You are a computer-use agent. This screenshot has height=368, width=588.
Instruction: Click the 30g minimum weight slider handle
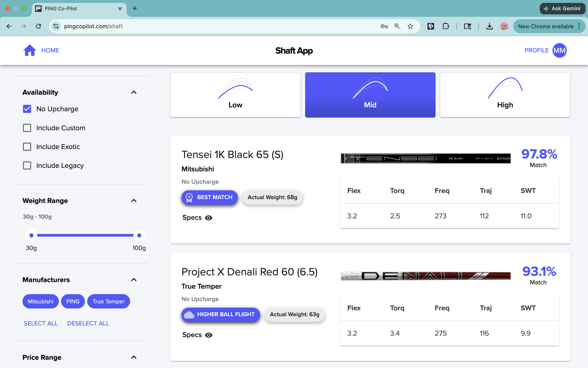[31, 235]
